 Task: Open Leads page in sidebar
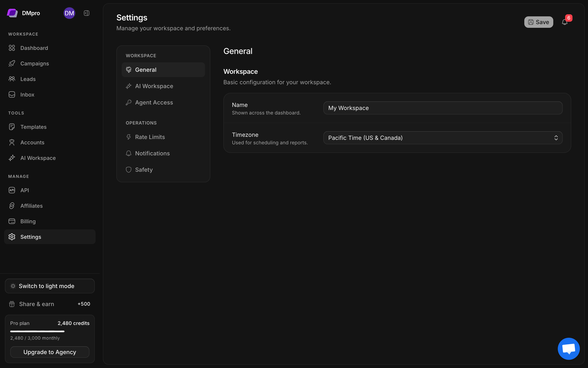tap(50, 79)
